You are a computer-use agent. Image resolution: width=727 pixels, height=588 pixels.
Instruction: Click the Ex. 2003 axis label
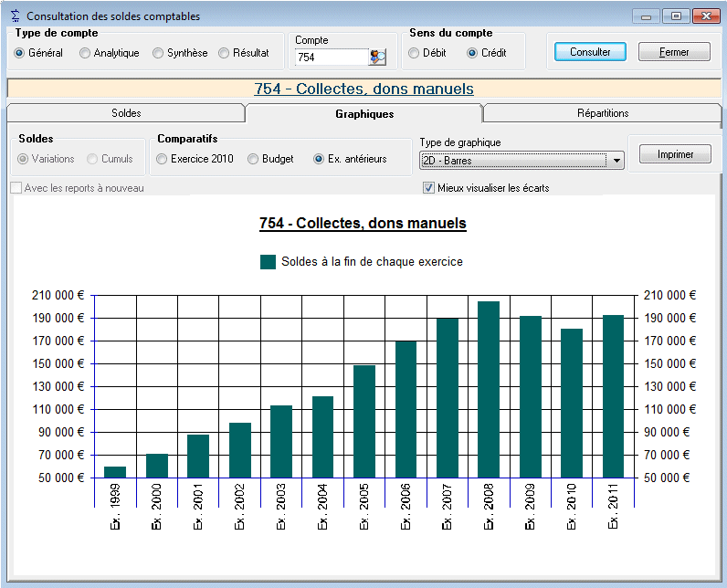point(281,507)
